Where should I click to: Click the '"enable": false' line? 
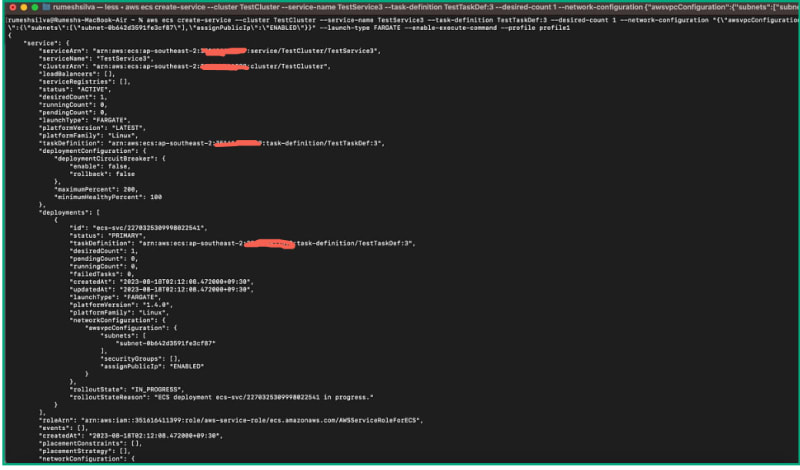tap(100, 166)
